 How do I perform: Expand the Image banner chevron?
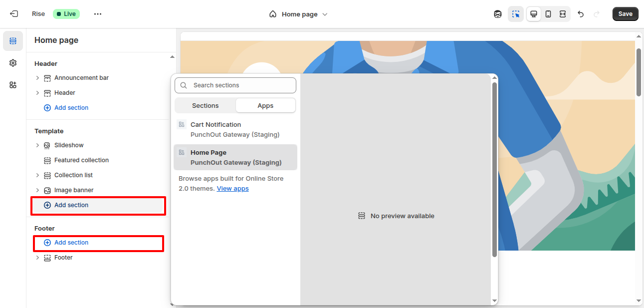[37, 190]
